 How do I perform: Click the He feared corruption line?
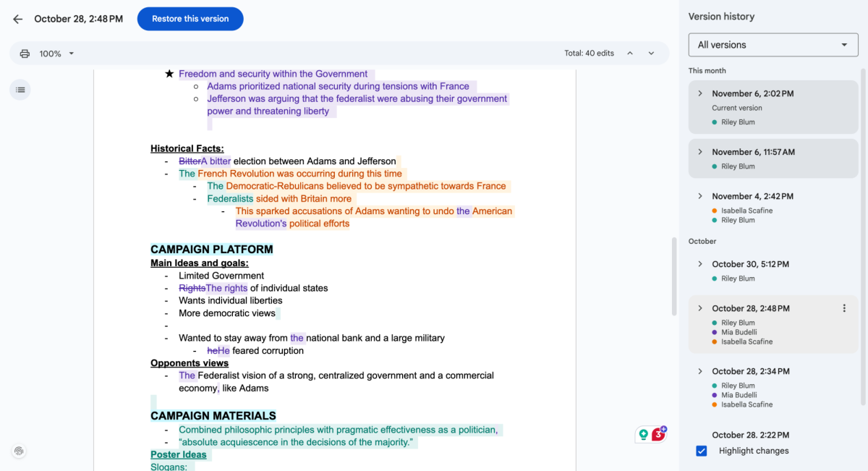(x=255, y=351)
